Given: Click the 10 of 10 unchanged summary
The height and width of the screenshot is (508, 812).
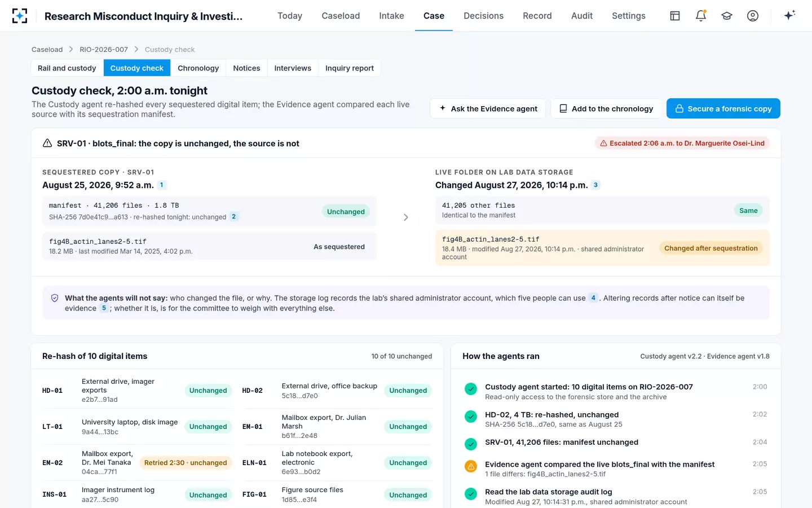Looking at the screenshot, I should click(401, 356).
